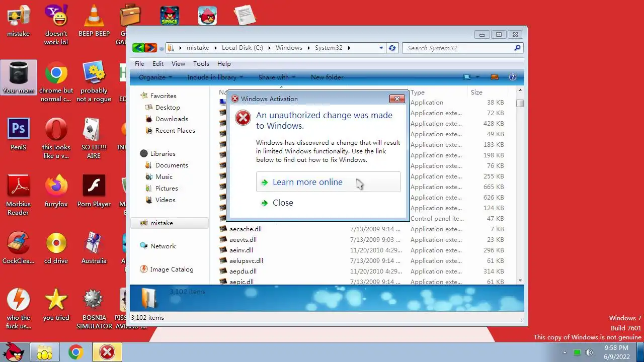The height and width of the screenshot is (362, 644).
Task: Select the 'BOSNIA SIMULATOR' minesweeper icon
Action: (94, 309)
